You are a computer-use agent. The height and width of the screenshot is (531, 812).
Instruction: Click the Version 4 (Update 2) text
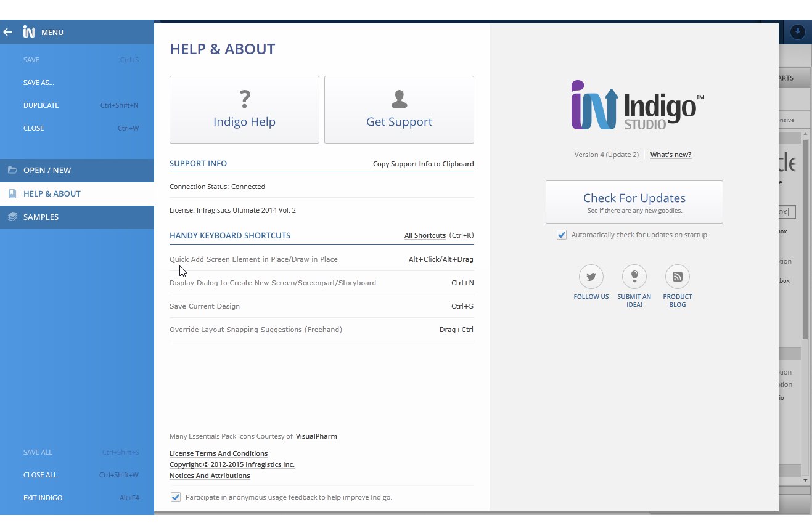(607, 155)
